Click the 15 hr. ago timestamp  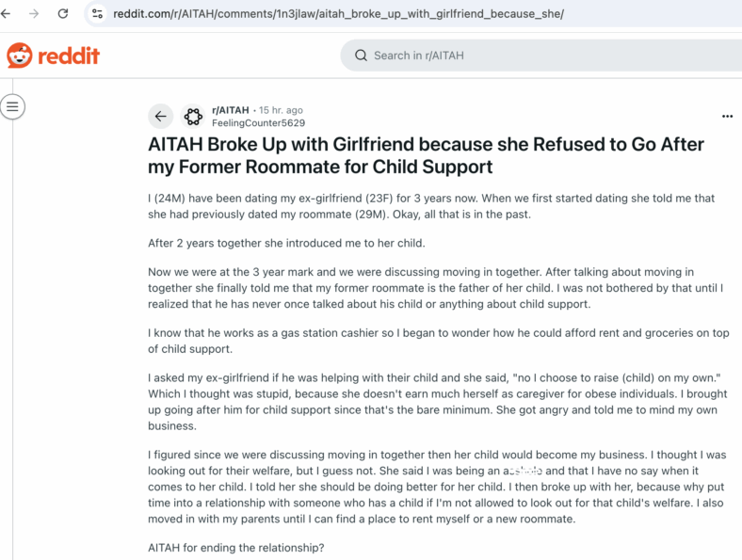tap(281, 110)
